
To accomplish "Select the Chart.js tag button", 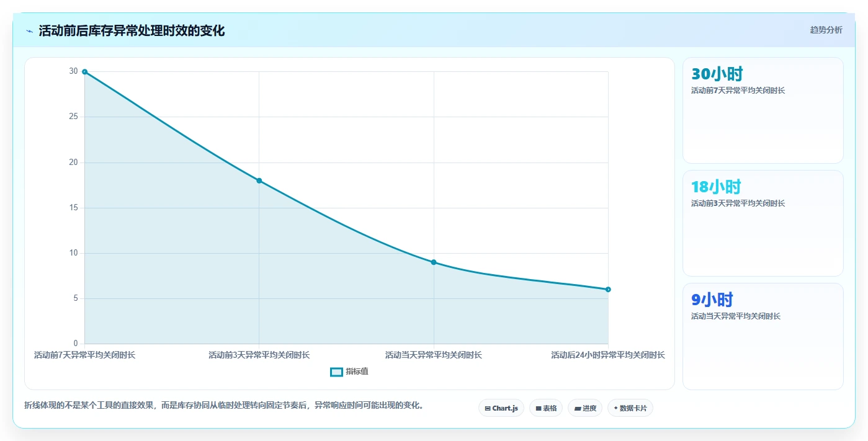I will pos(501,408).
